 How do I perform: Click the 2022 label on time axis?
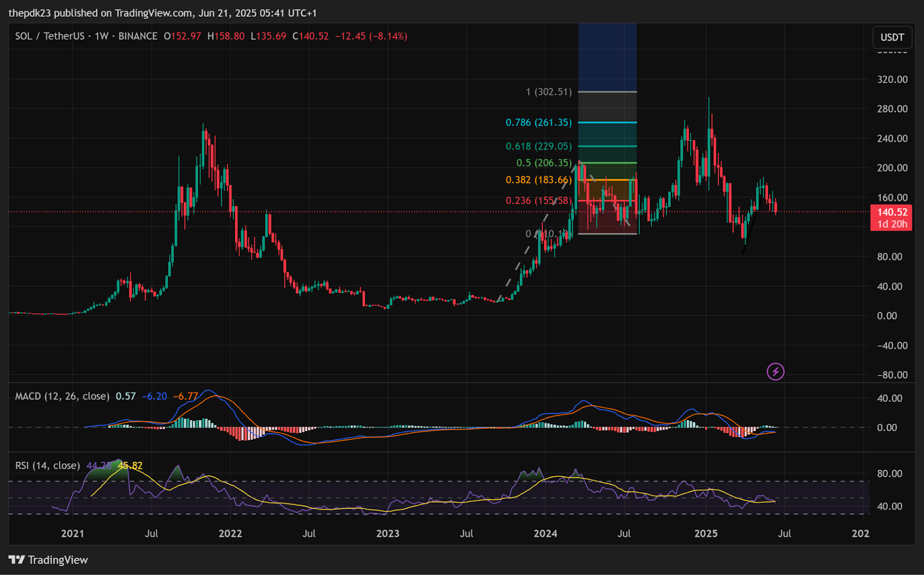point(230,533)
